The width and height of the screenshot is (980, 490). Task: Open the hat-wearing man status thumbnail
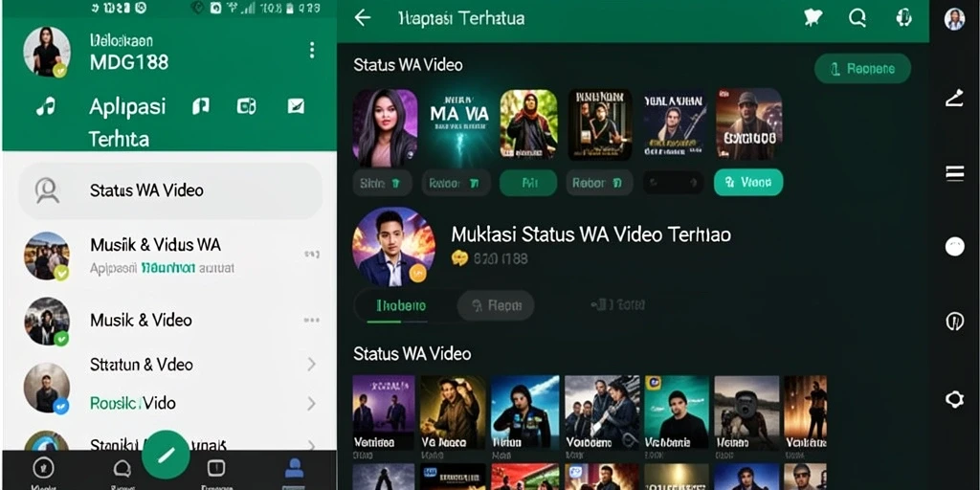pyautogui.click(x=748, y=124)
